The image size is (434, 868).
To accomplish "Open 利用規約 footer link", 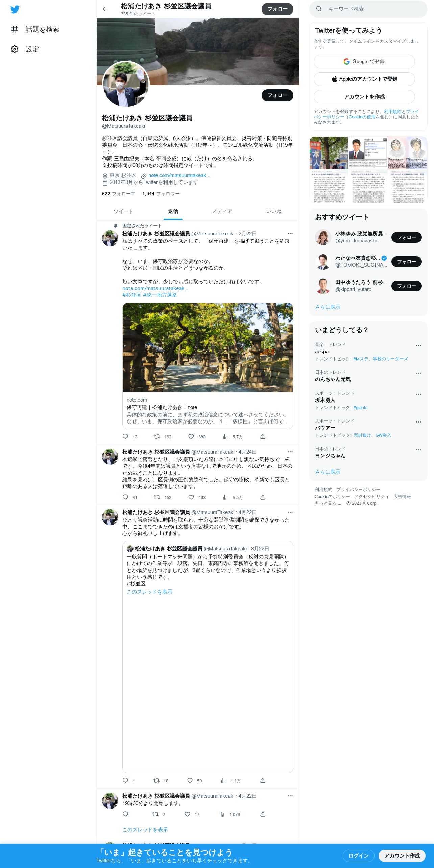I will tap(323, 490).
